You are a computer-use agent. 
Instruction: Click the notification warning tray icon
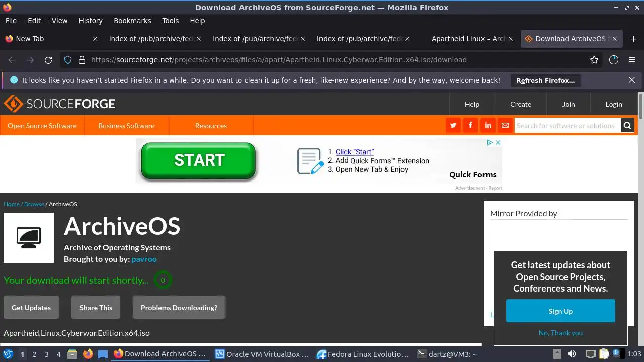click(617, 354)
